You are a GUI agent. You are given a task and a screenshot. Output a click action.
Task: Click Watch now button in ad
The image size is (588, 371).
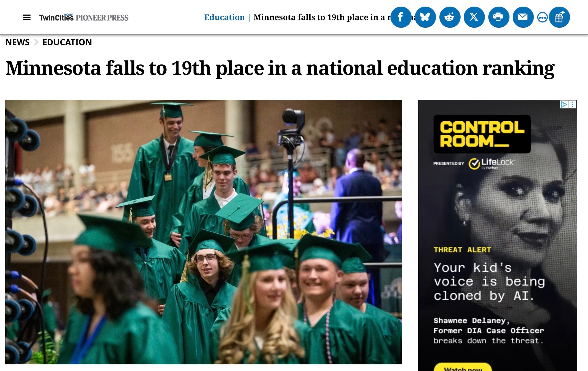pos(463,368)
